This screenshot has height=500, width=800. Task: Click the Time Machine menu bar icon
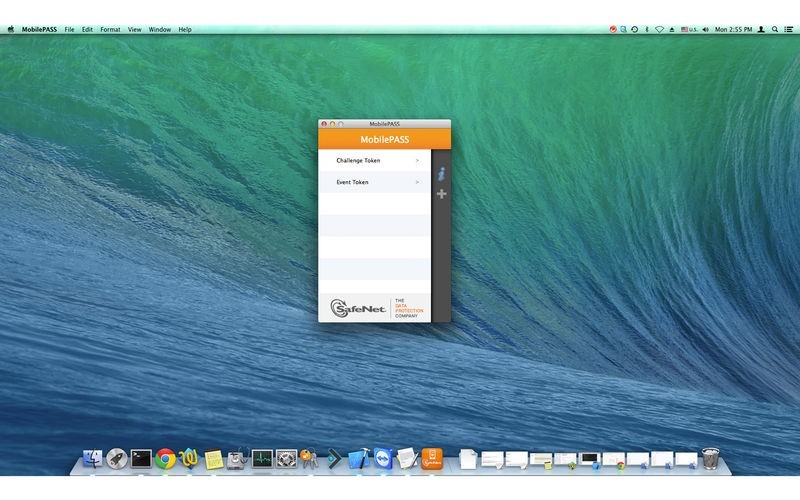click(x=635, y=30)
